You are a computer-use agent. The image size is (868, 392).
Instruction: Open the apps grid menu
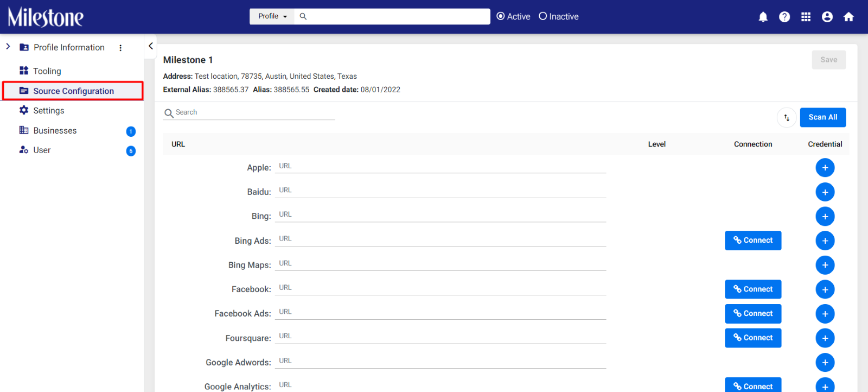[806, 17]
